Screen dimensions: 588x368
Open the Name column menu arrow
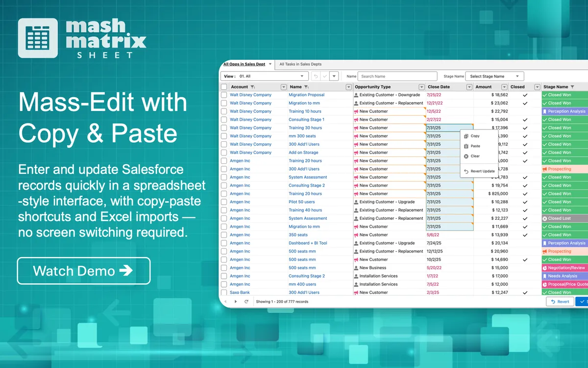[348, 87]
